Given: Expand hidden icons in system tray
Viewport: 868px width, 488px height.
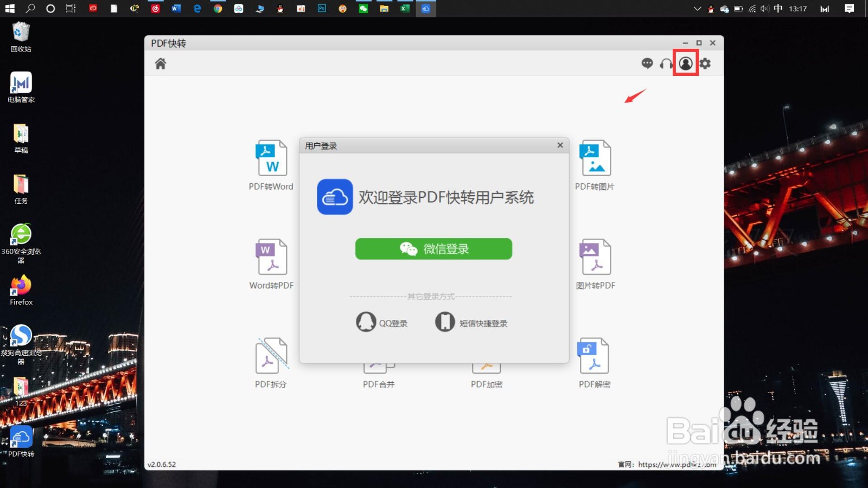Looking at the screenshot, I should pos(696,9).
